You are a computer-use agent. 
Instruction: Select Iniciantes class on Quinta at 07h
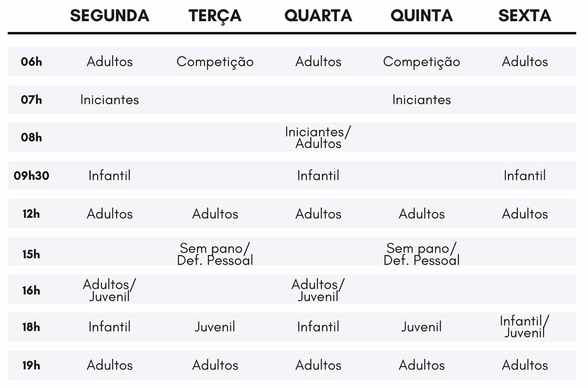point(421,100)
